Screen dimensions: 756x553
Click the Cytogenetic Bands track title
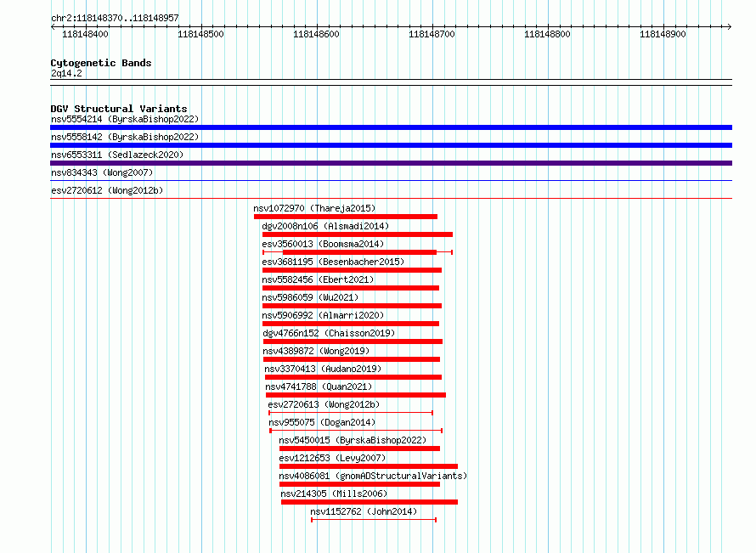point(101,63)
